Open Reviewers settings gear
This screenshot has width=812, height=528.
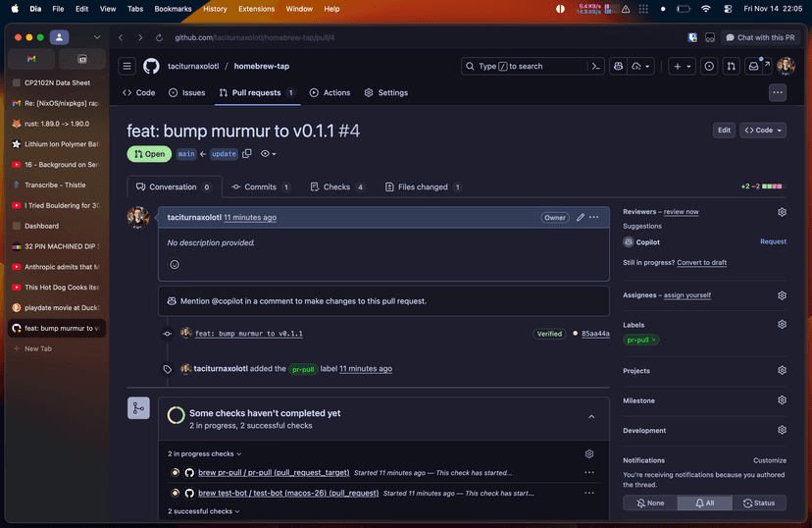click(782, 212)
